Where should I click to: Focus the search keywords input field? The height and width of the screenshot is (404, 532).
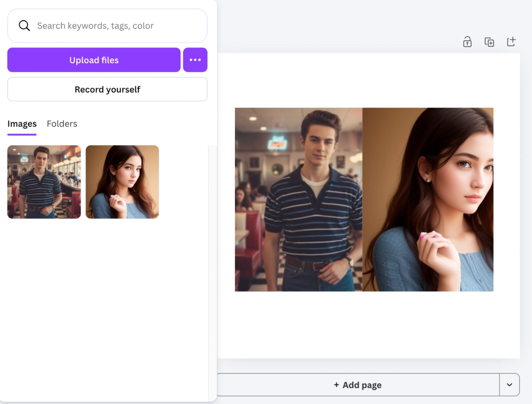[117, 26]
